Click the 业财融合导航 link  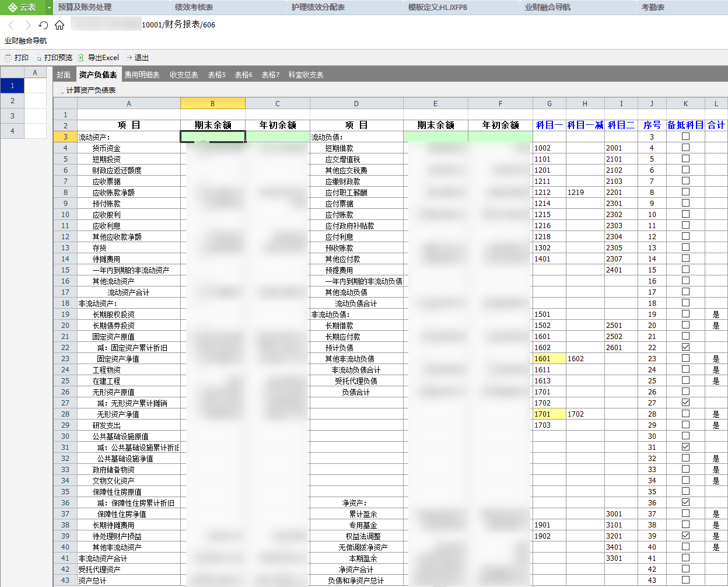pyautogui.click(x=26, y=41)
